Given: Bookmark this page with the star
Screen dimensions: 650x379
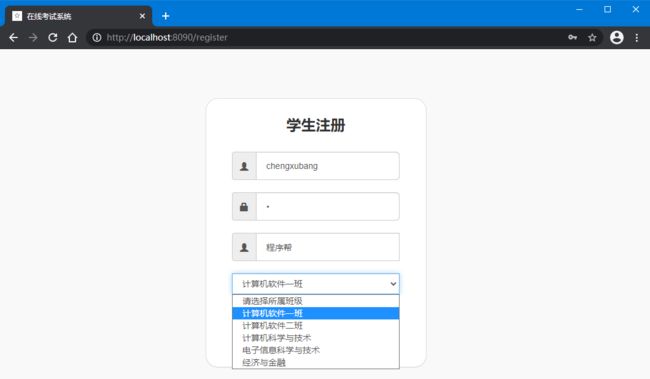Looking at the screenshot, I should (x=592, y=38).
